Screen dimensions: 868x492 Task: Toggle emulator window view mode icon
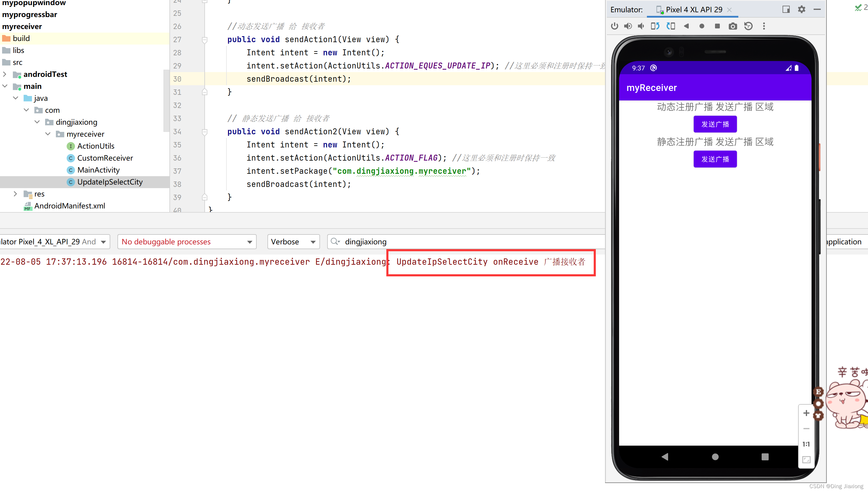(x=786, y=10)
